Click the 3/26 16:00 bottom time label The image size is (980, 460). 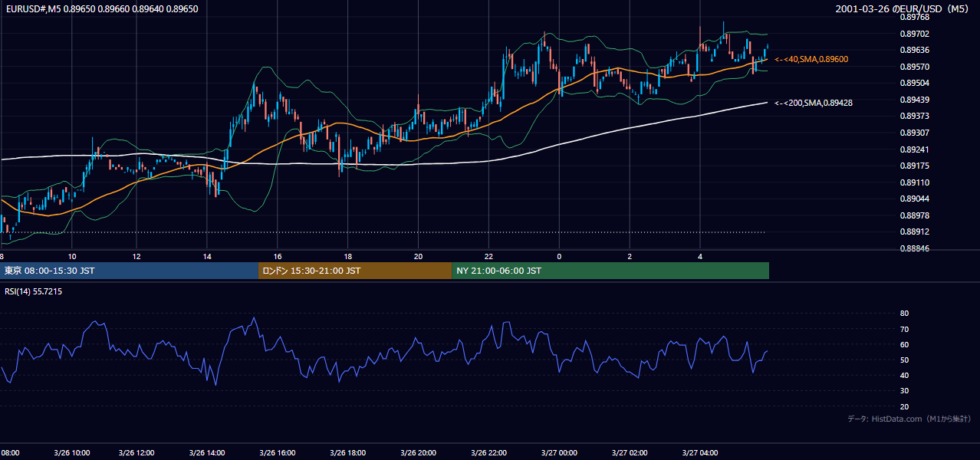pos(278,452)
